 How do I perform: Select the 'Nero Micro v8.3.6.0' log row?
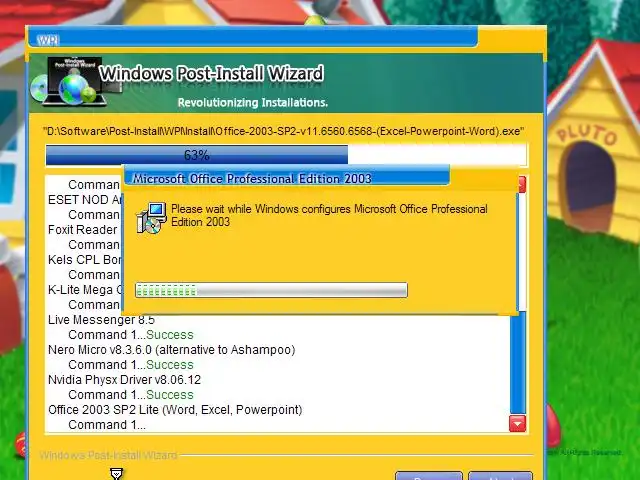(x=171, y=350)
